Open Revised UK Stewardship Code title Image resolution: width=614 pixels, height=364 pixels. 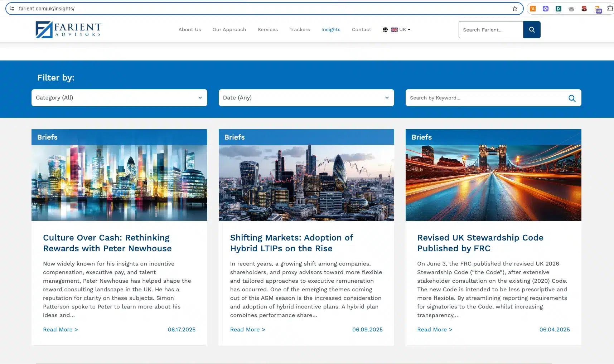point(480,243)
